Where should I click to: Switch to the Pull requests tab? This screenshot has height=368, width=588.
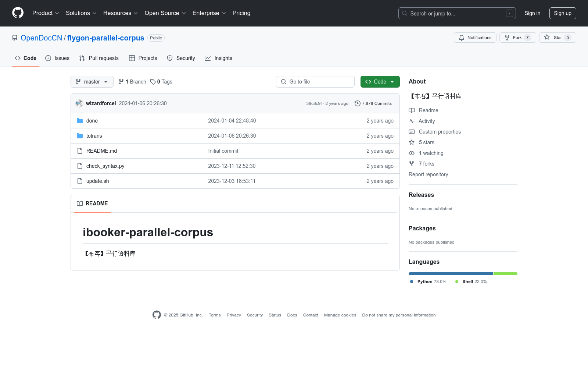(99, 58)
